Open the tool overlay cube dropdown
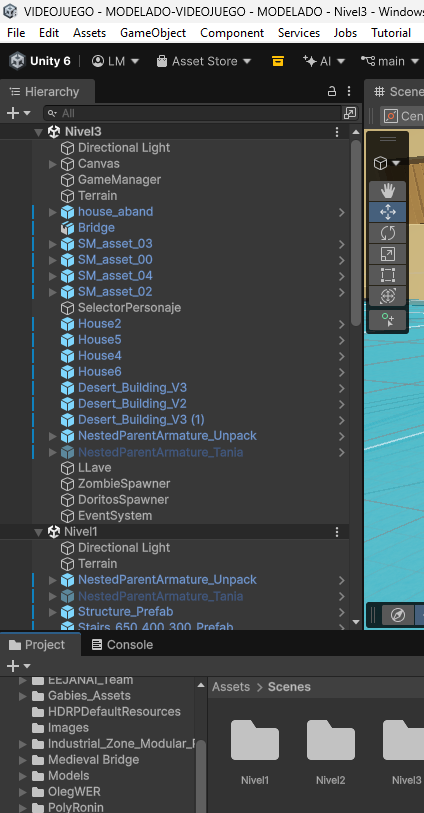The width and height of the screenshot is (424, 813). click(387, 163)
